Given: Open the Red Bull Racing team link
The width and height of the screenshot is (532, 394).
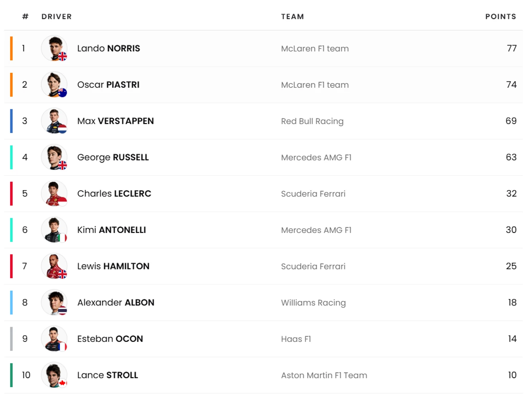Looking at the screenshot, I should [312, 121].
